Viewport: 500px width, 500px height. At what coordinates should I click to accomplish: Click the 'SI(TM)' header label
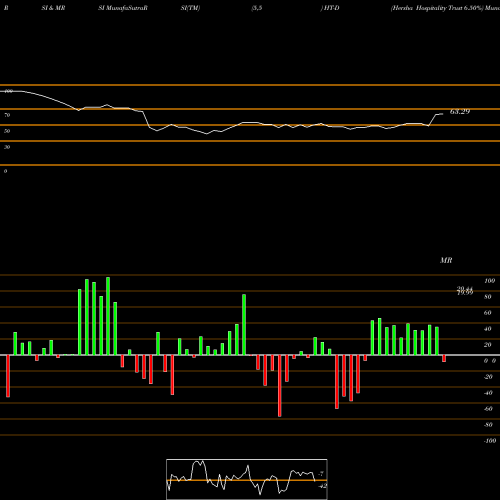190,8
